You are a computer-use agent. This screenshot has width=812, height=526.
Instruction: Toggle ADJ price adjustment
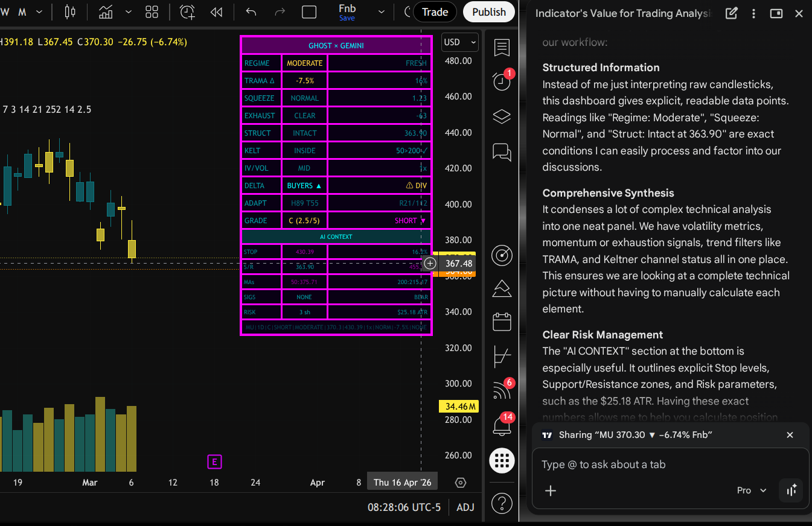[465, 507]
